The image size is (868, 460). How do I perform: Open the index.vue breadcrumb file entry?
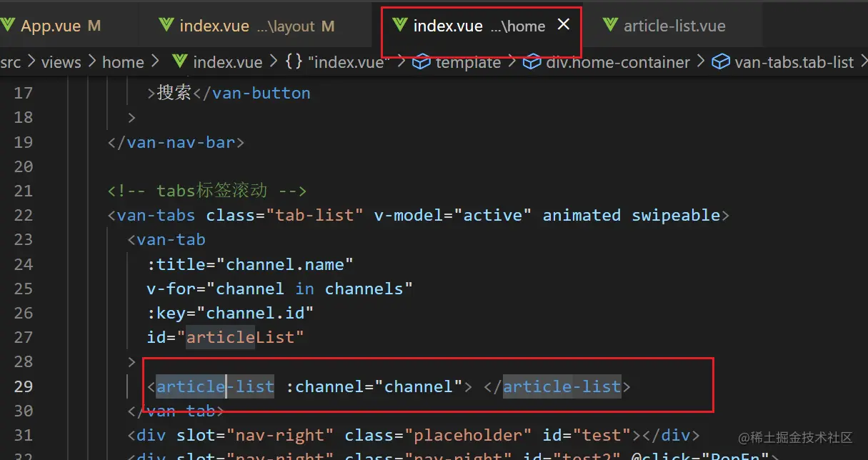pyautogui.click(x=227, y=62)
